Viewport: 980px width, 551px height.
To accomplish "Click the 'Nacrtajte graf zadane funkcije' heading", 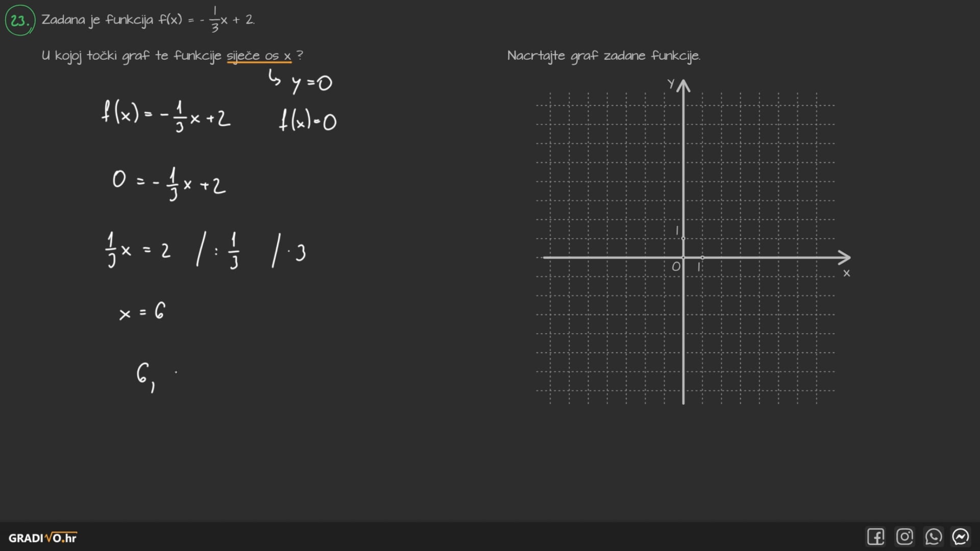I will pyautogui.click(x=603, y=56).
